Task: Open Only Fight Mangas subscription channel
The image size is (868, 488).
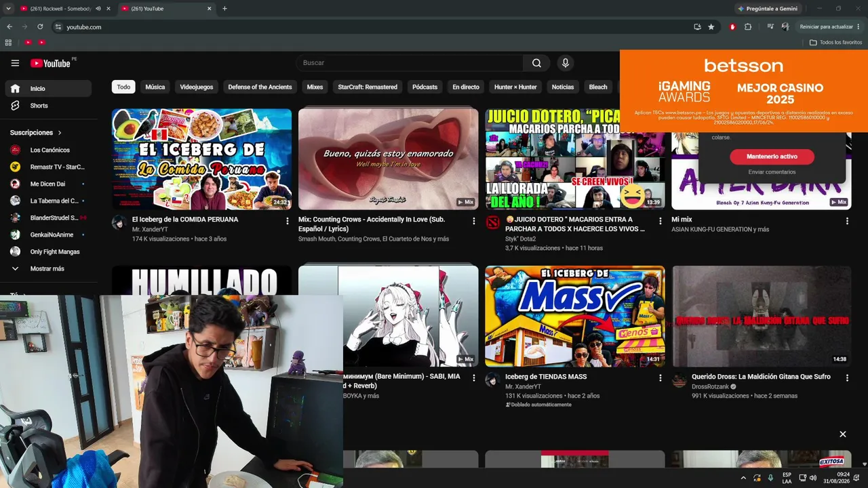Action: click(x=48, y=252)
